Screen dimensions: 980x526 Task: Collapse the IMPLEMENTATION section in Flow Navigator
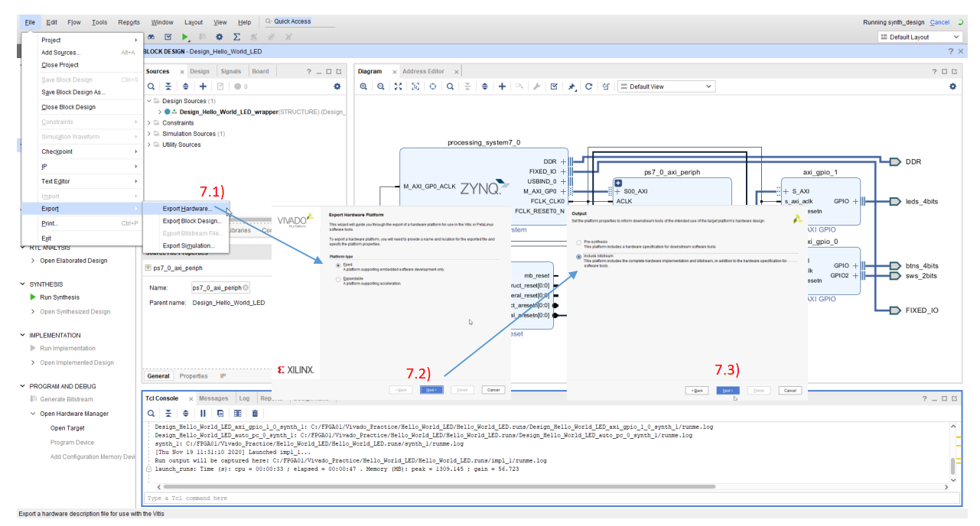(22, 336)
